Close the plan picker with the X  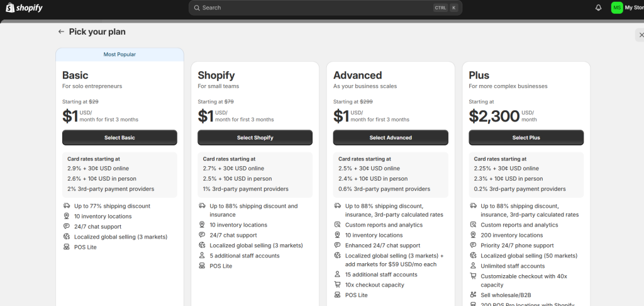641,35
